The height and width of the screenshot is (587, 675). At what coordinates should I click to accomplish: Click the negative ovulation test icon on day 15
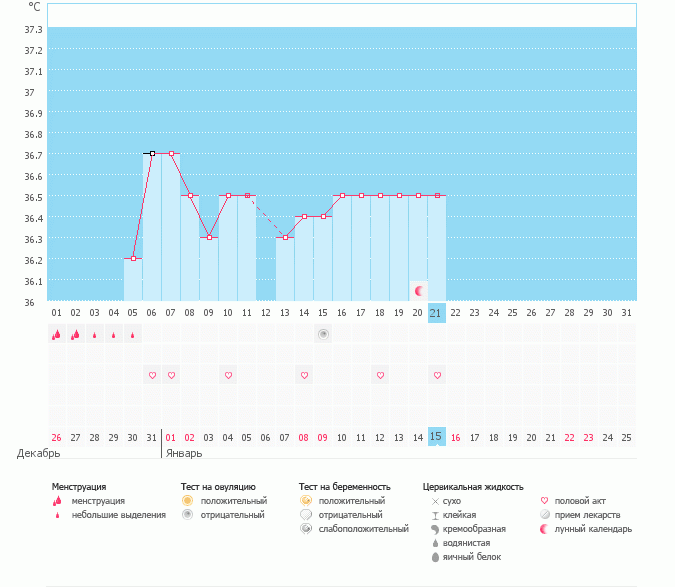pyautogui.click(x=323, y=334)
